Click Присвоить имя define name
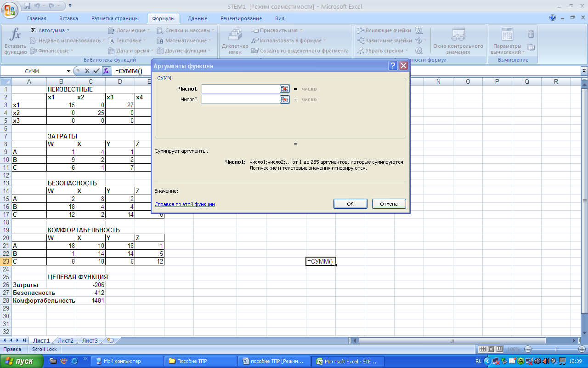The image size is (588, 368). tap(277, 30)
